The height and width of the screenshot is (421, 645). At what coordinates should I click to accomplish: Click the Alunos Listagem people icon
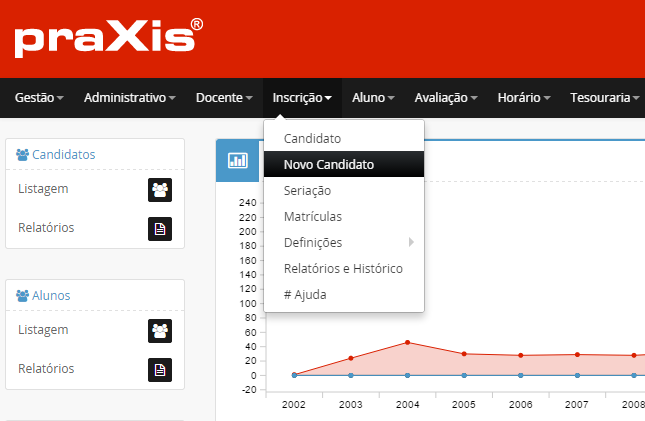click(160, 330)
